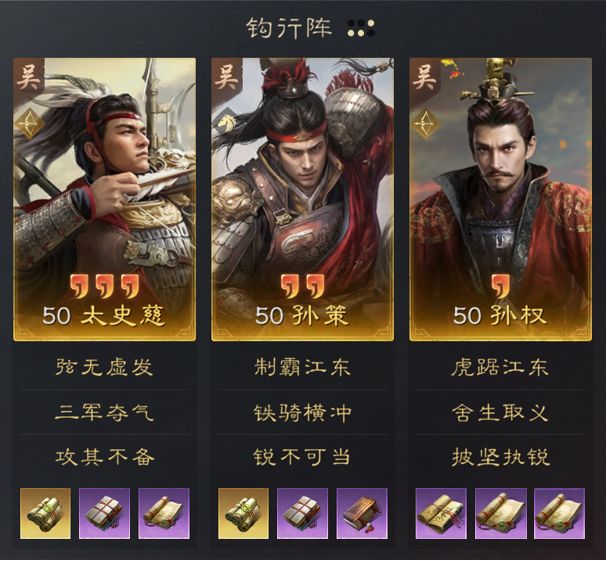Click the 钩行阵 formation dots icon
Image resolution: width=607 pixels, height=561 pixels.
tap(361, 28)
